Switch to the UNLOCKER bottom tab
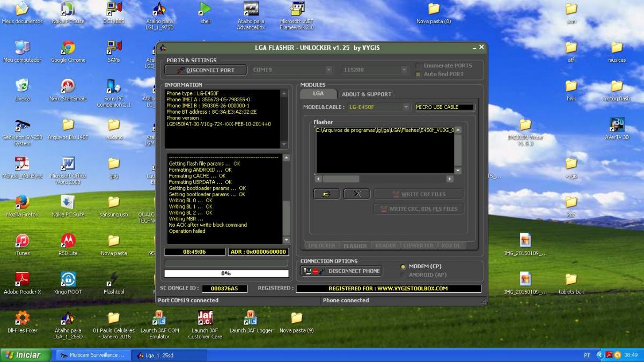The height and width of the screenshot is (362, 644). (x=322, y=246)
